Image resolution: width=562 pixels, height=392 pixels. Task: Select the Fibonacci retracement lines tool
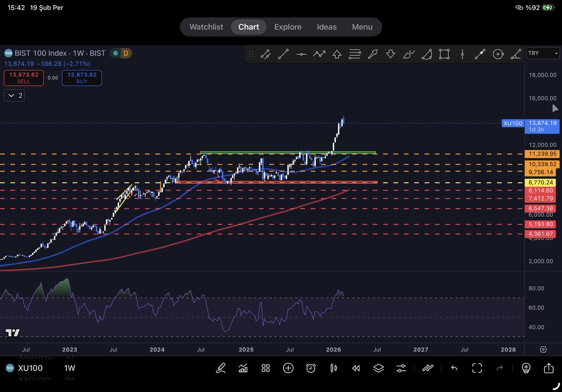[x=355, y=54]
